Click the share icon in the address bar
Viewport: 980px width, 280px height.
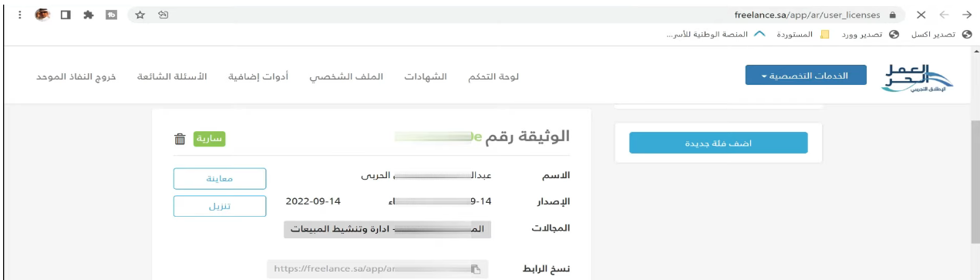(x=163, y=15)
